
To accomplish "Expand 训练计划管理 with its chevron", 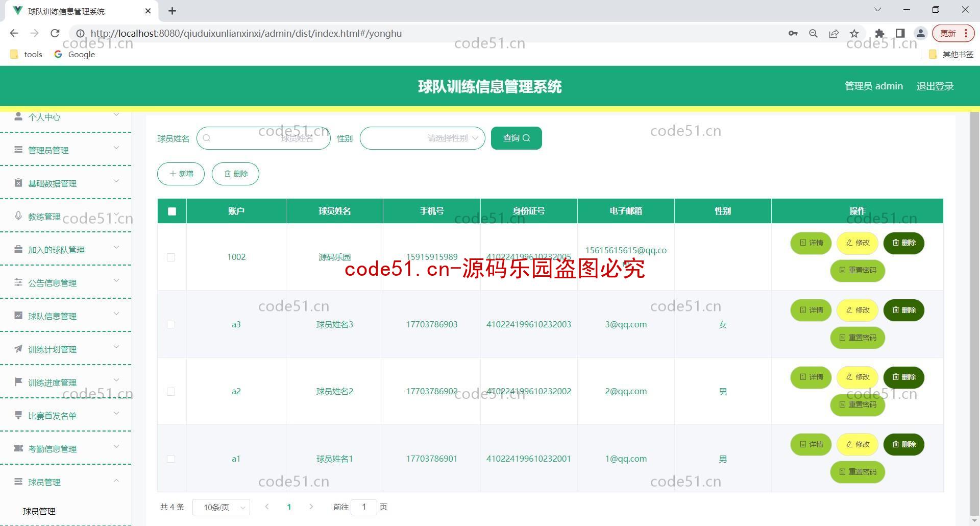I will click(116, 347).
